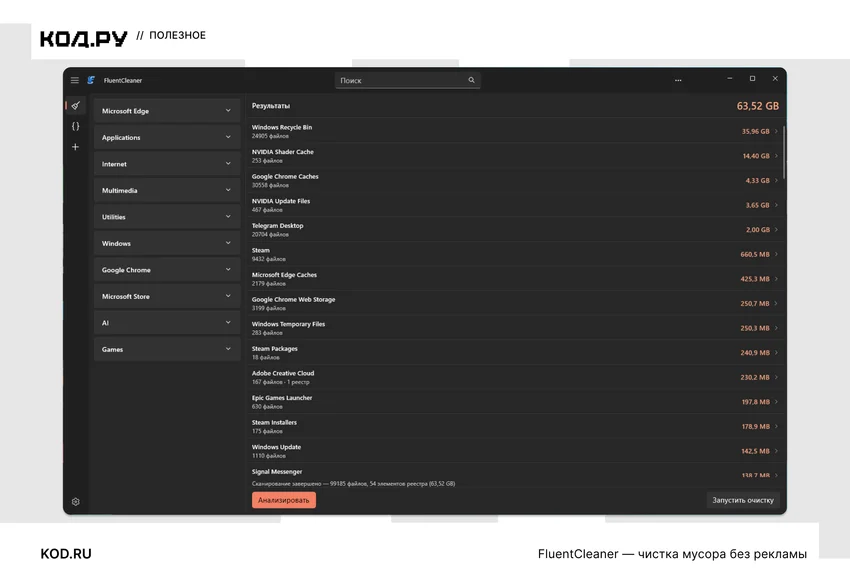Expand the Multimedia category

167,190
